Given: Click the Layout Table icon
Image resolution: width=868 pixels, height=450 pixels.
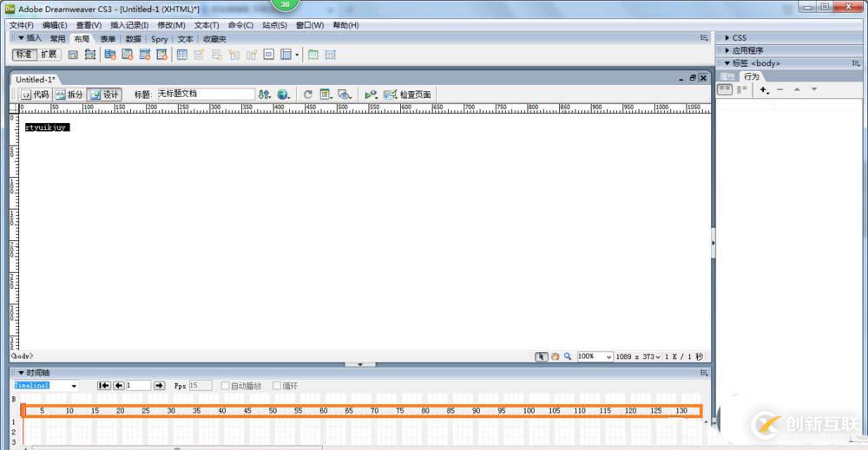Looking at the screenshot, I should 313,55.
